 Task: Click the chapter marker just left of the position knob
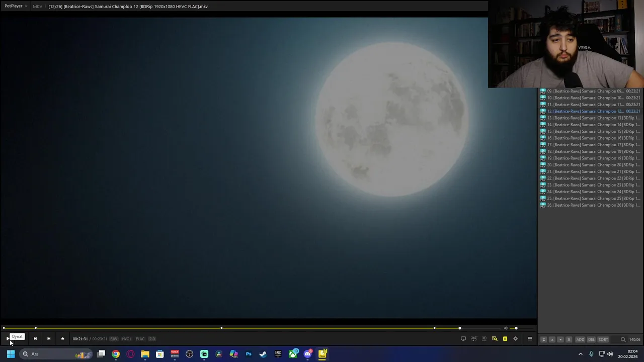click(x=435, y=328)
